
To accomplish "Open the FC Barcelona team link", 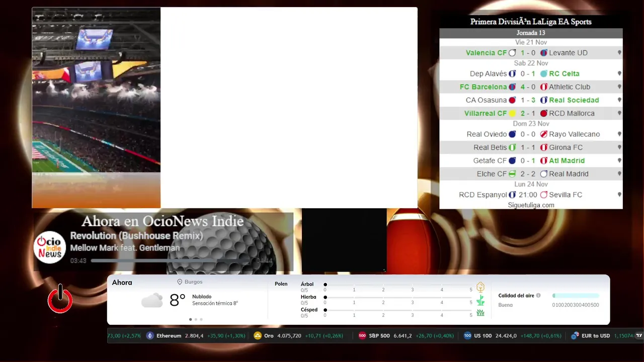I will [x=484, y=87].
